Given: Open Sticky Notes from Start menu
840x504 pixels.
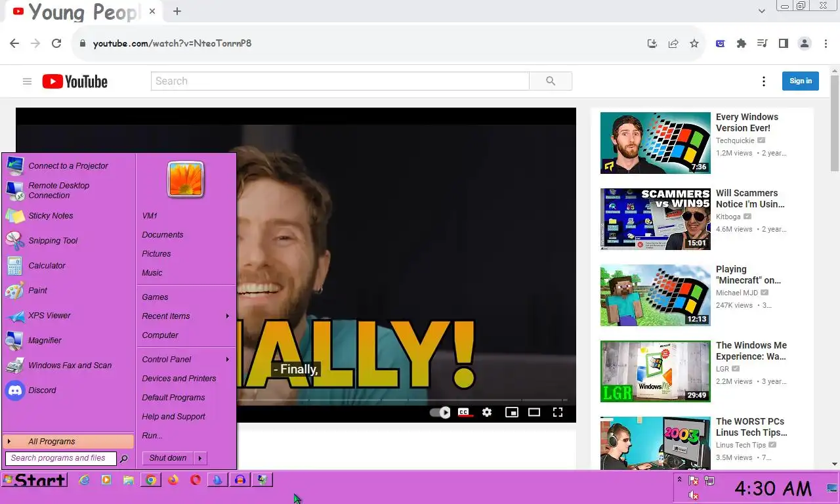Looking at the screenshot, I should (x=68, y=216).
